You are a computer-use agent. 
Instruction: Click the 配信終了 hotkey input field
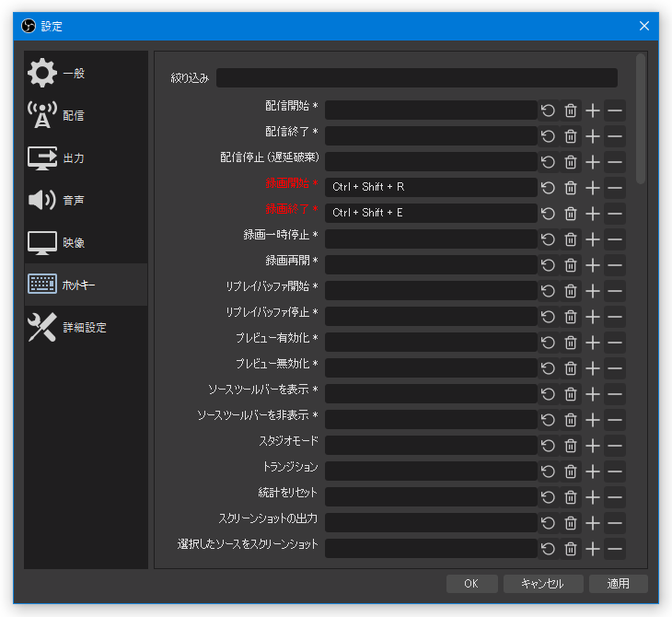pos(431,136)
